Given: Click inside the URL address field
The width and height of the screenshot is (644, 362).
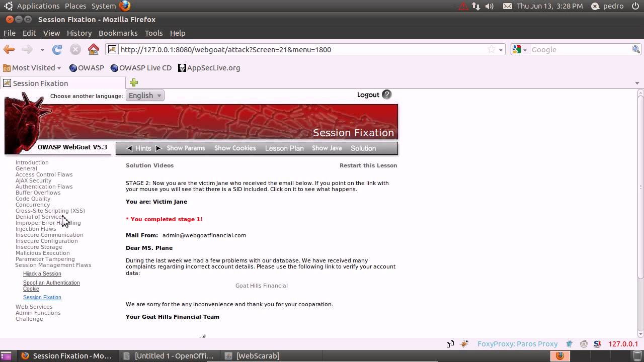Looking at the screenshot, I should (302, 49).
